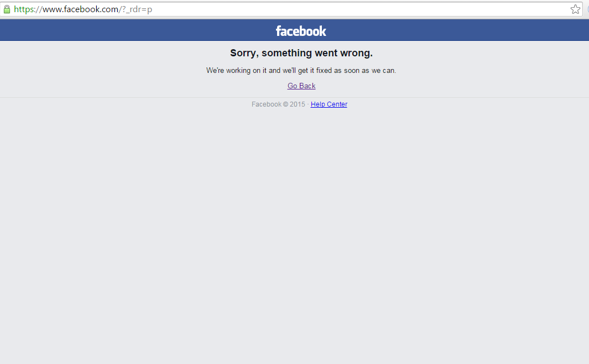The width and height of the screenshot is (589, 364).
Task: Click the word 'wrong.' in the heading
Action: coord(357,53)
